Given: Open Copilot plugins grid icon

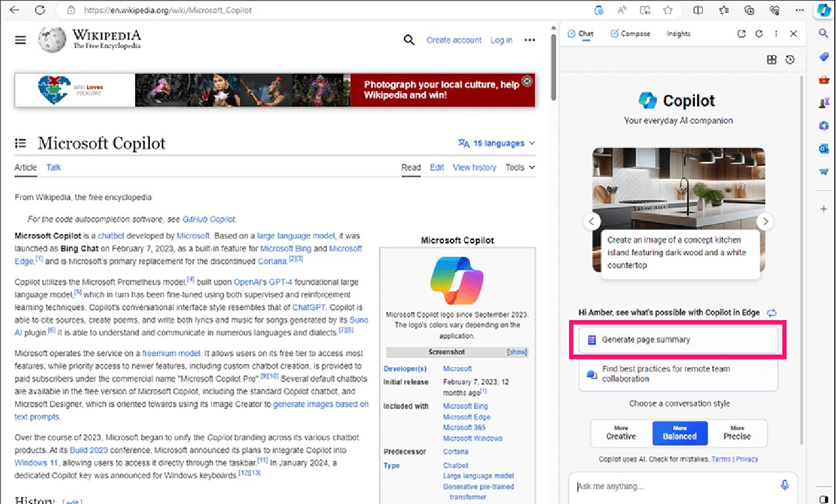Looking at the screenshot, I should [x=772, y=59].
